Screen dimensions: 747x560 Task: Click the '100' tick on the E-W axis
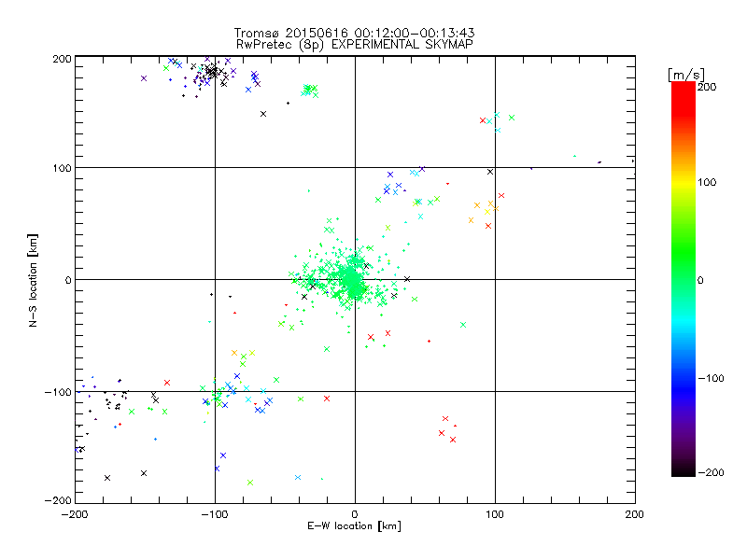pos(495,514)
